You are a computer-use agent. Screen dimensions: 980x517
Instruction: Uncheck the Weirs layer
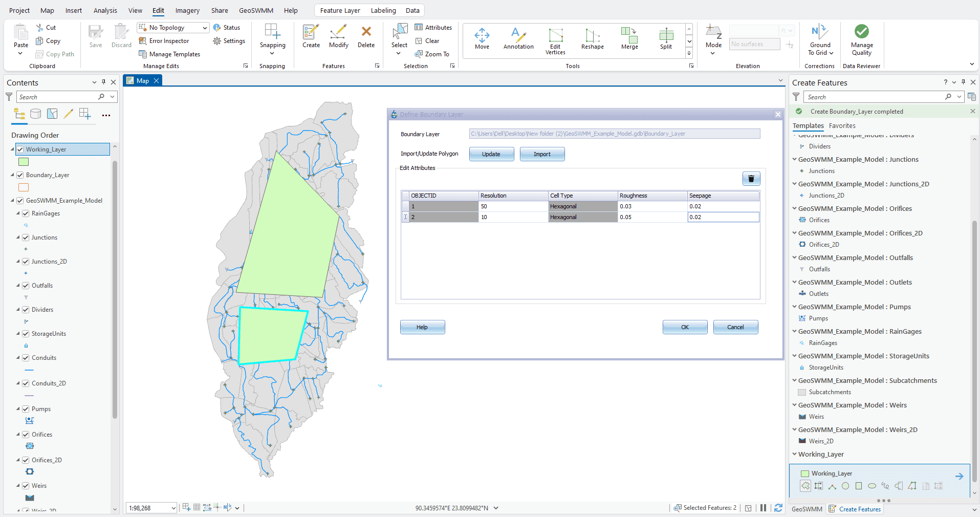tap(26, 485)
